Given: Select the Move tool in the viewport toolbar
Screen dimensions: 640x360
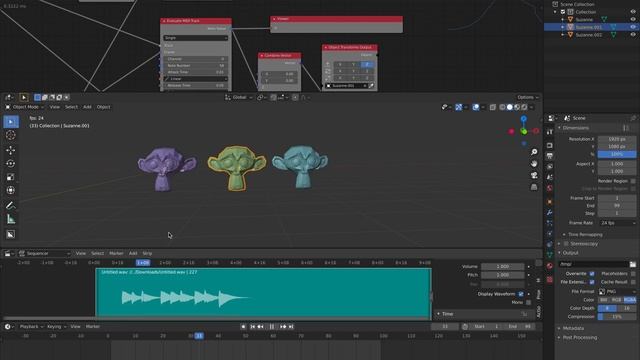Looking at the screenshot, I should 11,150.
